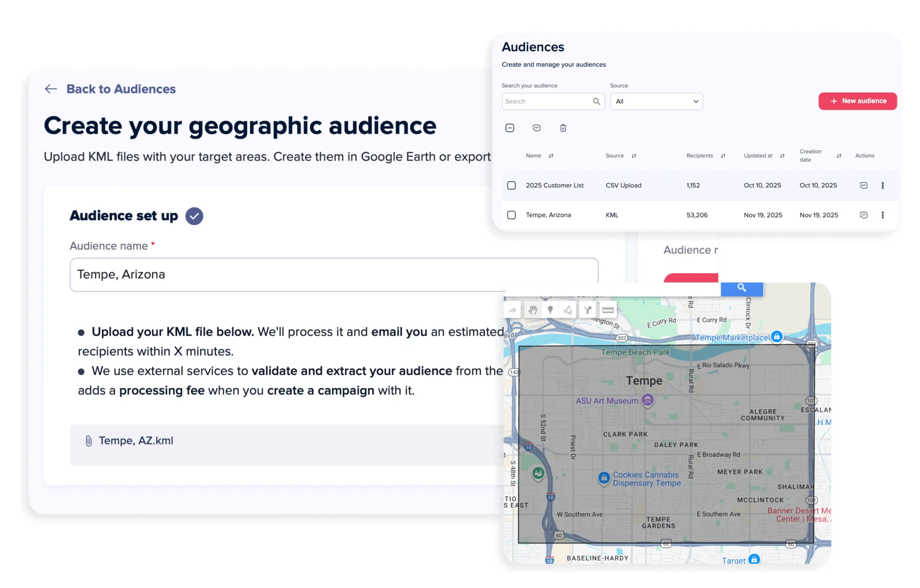
Task: Sort audiences by Name column
Action: click(x=551, y=156)
